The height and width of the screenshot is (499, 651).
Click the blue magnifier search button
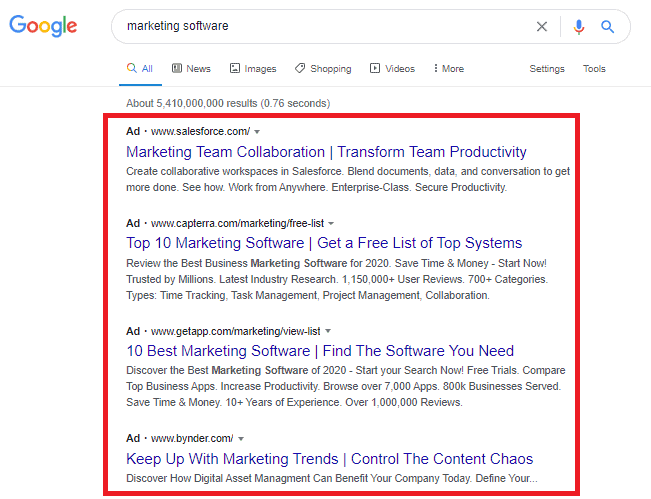tap(607, 27)
